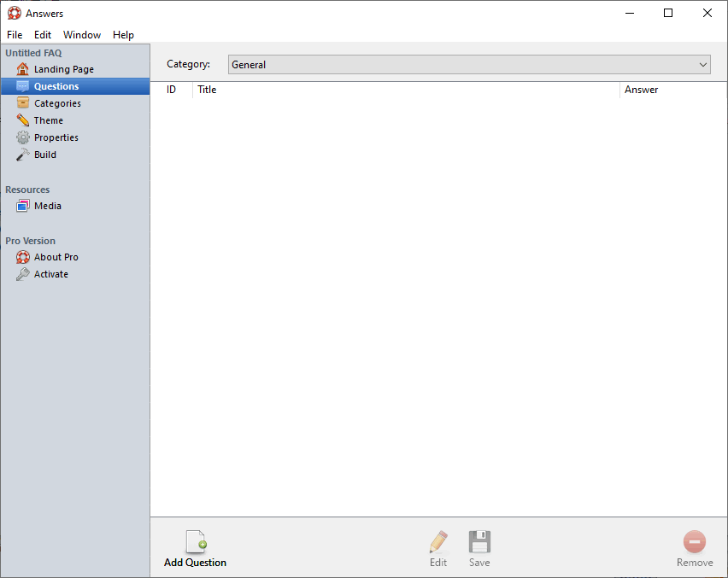Add a new question
The width and height of the screenshot is (728, 578).
[x=195, y=549]
